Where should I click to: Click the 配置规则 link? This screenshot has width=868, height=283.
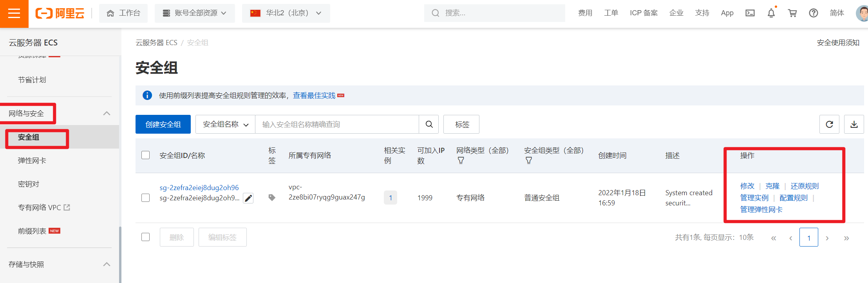pos(793,198)
